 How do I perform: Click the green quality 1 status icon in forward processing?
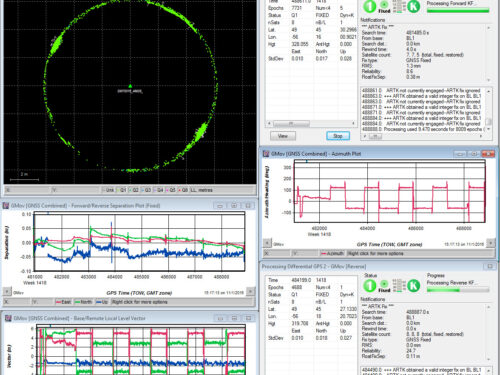(x=369, y=6)
